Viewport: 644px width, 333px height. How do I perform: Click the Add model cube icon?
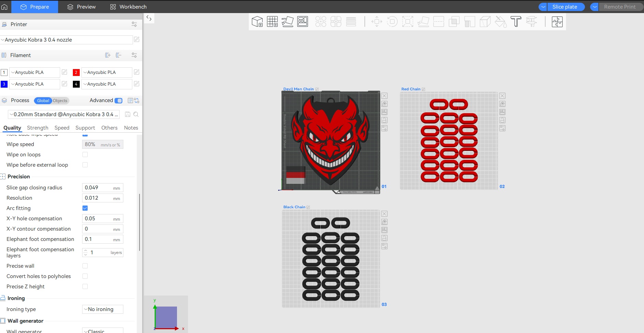257,22
